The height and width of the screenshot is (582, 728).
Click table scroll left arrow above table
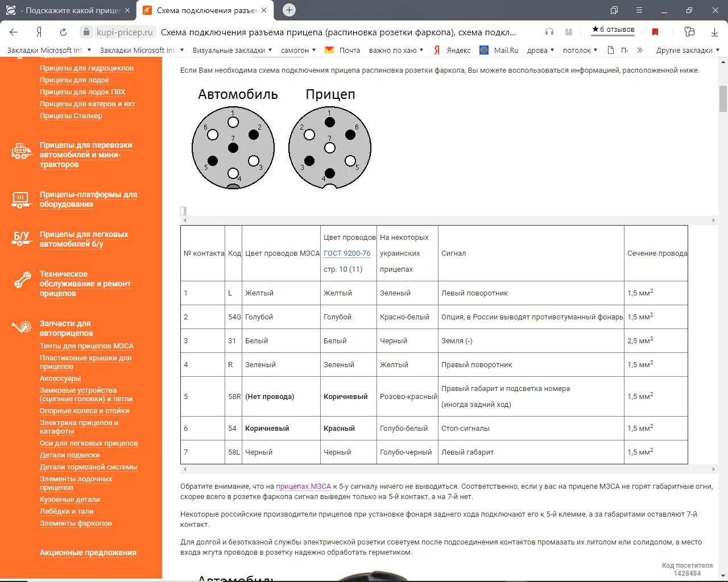tap(184, 220)
